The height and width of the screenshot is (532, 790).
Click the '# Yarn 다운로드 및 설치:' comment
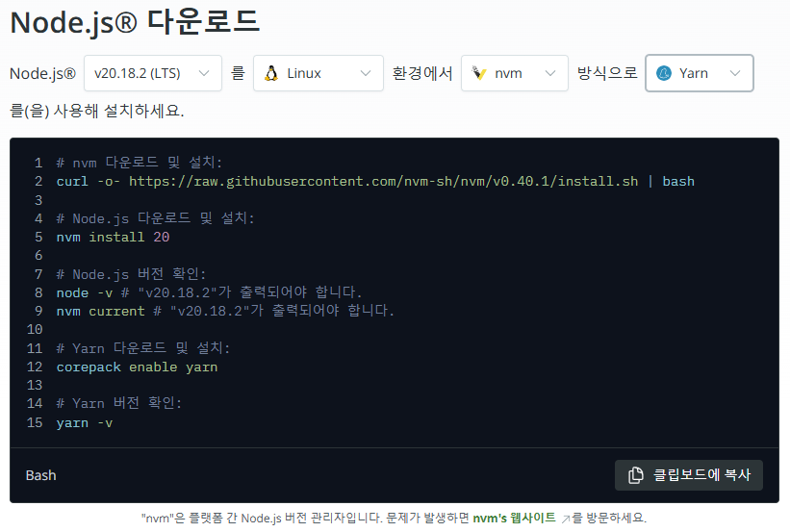tap(143, 348)
